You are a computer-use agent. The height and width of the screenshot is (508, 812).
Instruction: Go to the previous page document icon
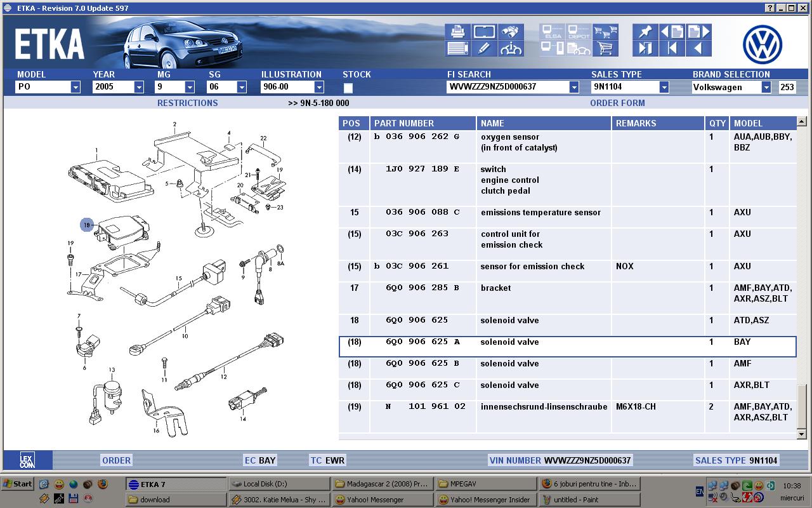tap(672, 32)
